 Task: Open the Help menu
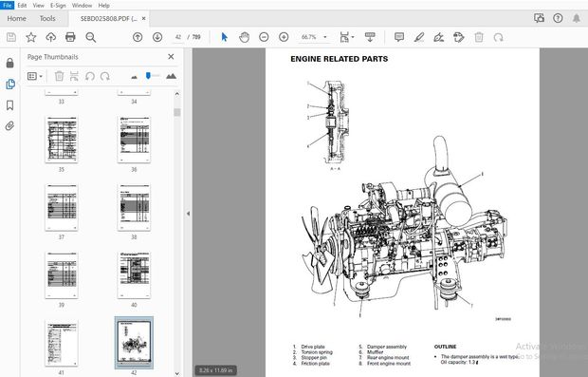[104, 6]
